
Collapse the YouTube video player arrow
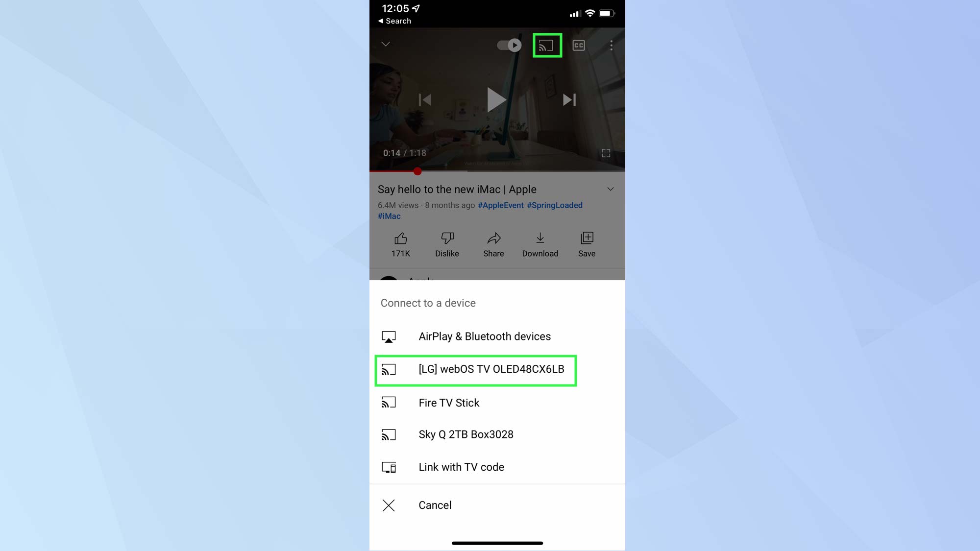[385, 43]
